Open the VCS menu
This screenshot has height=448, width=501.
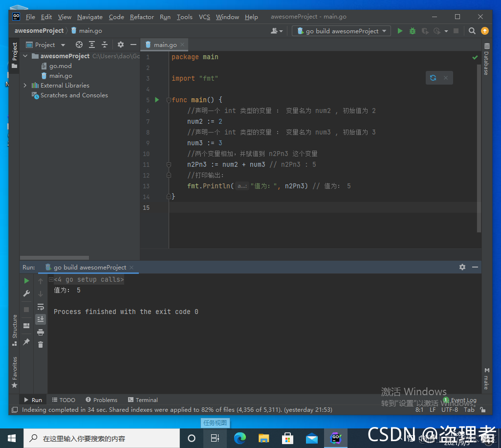tap(204, 17)
